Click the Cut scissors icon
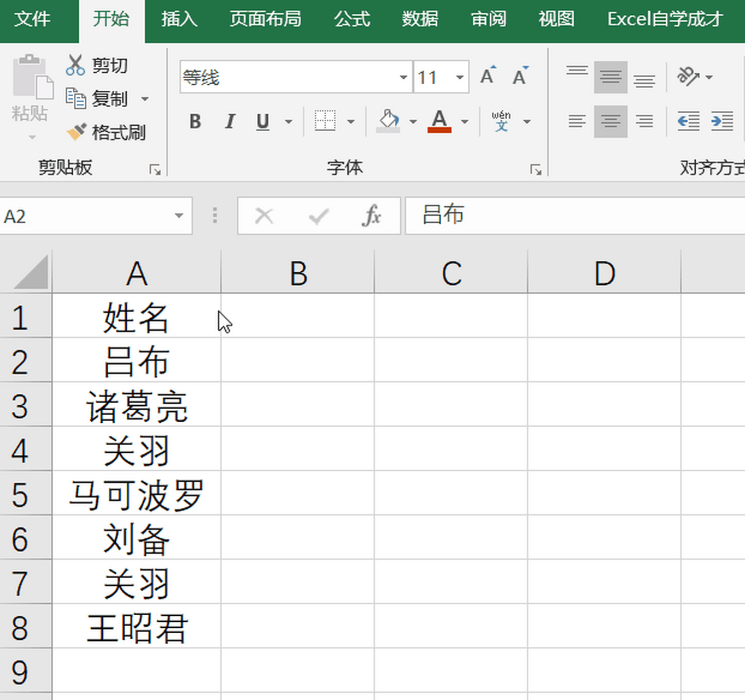The width and height of the screenshot is (745, 700). tap(75, 65)
